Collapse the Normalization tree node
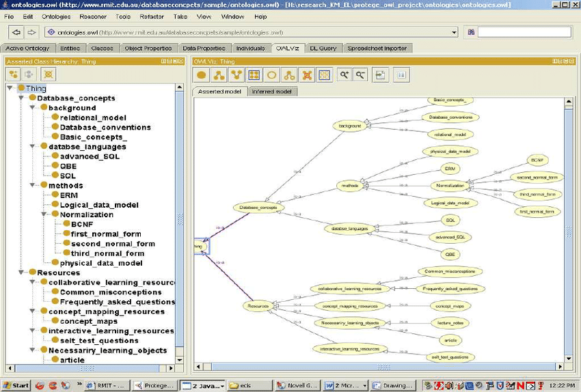The height and width of the screenshot is (392, 581). [44, 214]
